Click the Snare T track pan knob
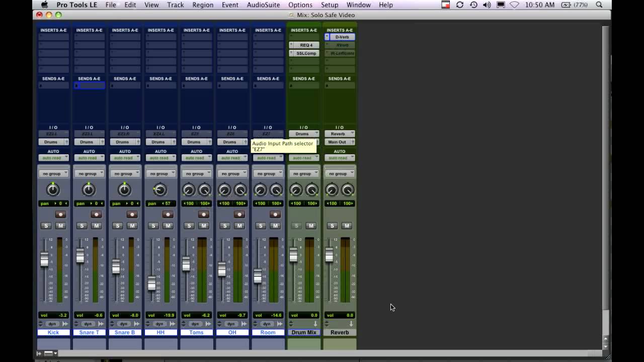The image size is (644, 362). (89, 190)
